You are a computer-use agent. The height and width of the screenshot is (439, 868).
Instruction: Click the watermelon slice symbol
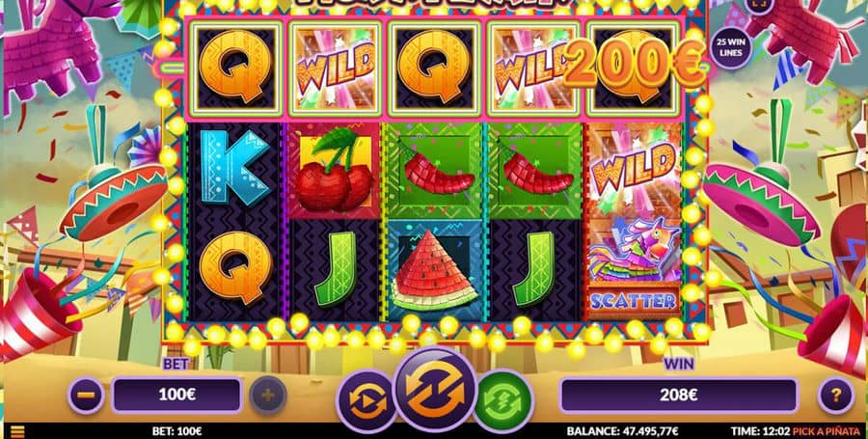pos(434,271)
